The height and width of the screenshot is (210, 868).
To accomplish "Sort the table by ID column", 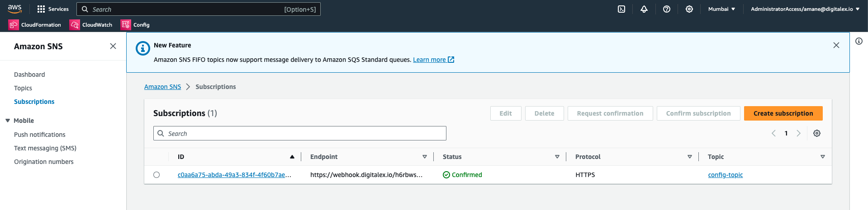I will coord(292,157).
